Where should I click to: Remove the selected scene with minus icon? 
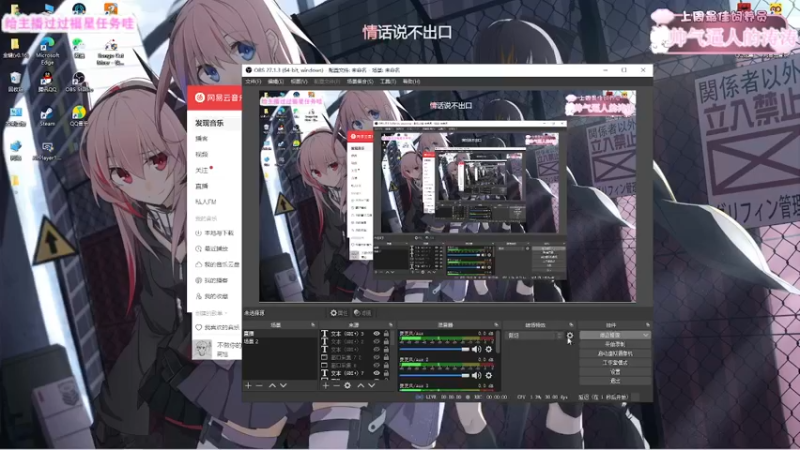259,386
